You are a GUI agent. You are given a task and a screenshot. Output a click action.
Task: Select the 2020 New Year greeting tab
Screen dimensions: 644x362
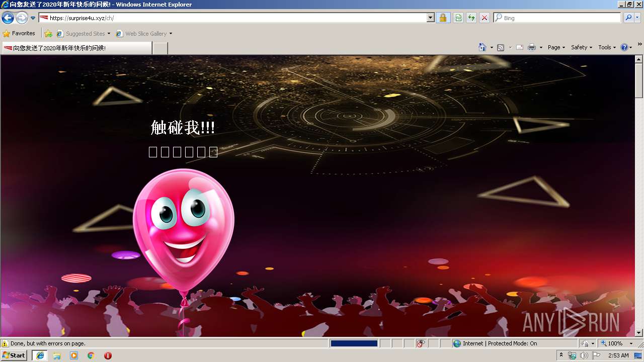tap(76, 48)
